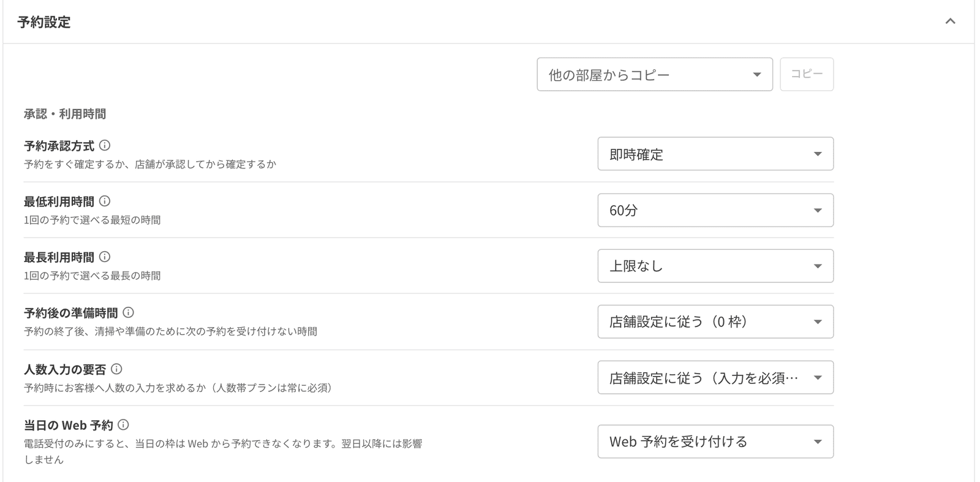Click description 1回の予約で選べる最長の時間
The height and width of the screenshot is (482, 980).
pos(92,276)
